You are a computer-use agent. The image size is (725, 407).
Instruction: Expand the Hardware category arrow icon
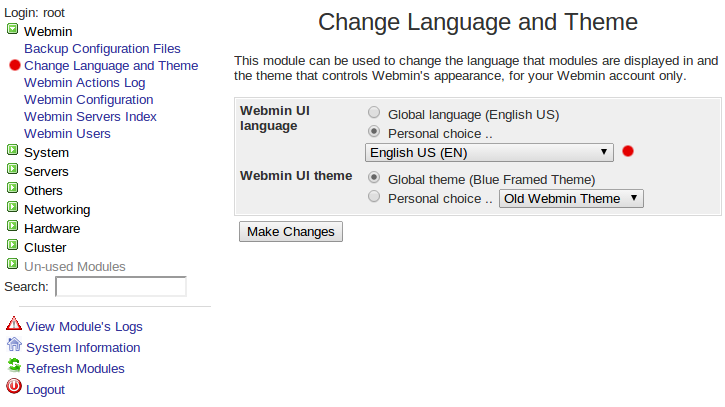click(x=12, y=226)
